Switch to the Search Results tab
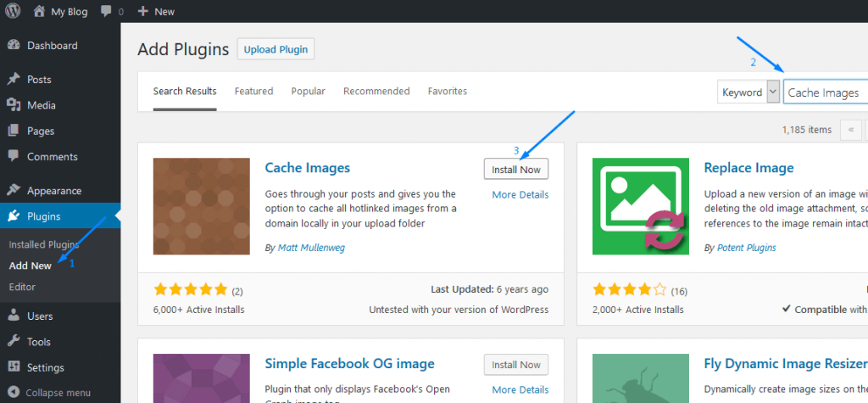Image resolution: width=868 pixels, height=403 pixels. coord(185,92)
